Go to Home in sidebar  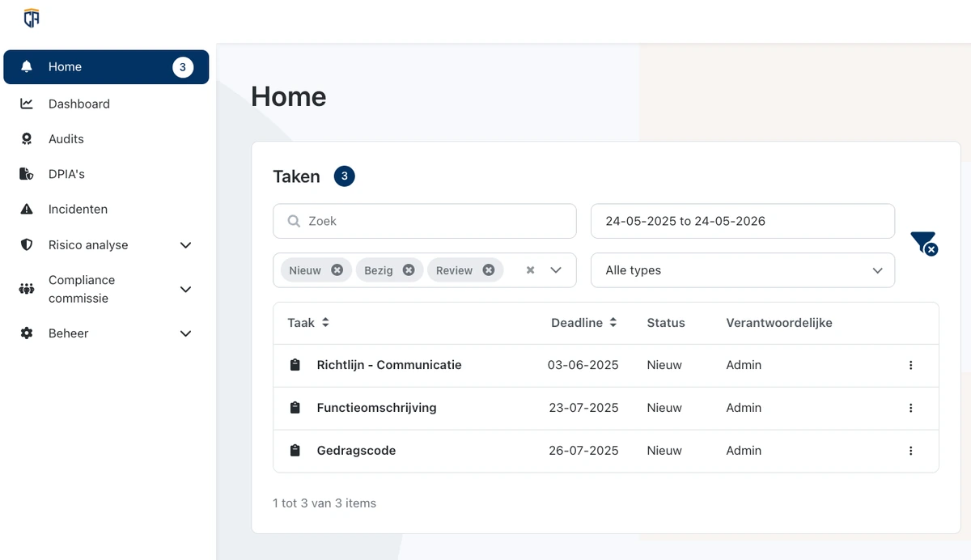[x=106, y=67]
